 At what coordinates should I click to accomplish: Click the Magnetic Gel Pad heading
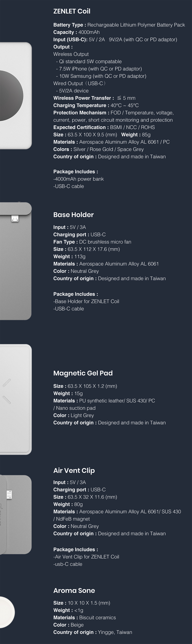click(x=83, y=373)
